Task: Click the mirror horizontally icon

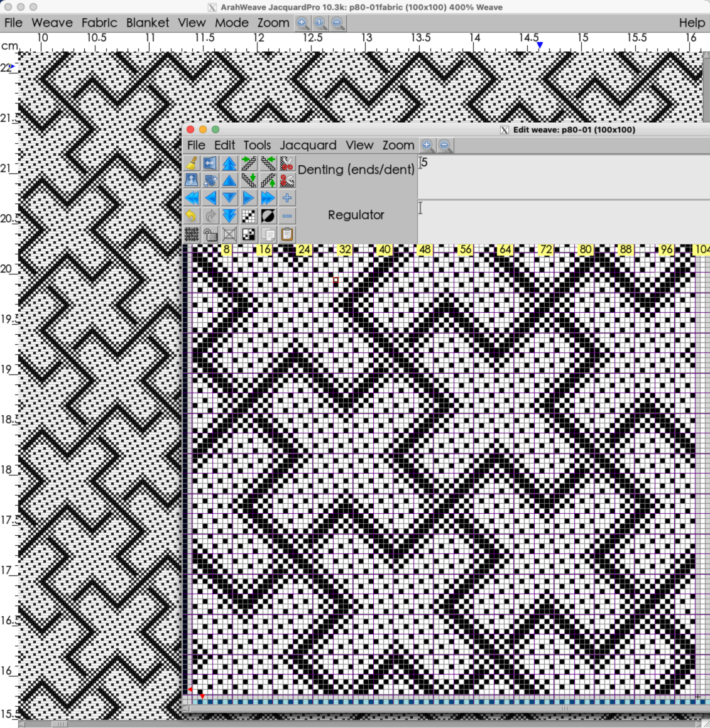Action: pos(210,164)
